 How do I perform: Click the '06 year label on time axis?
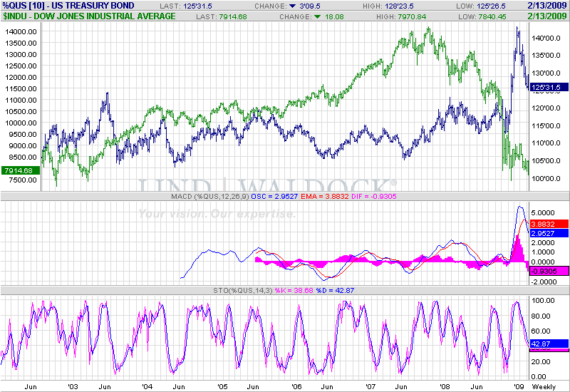click(x=296, y=386)
